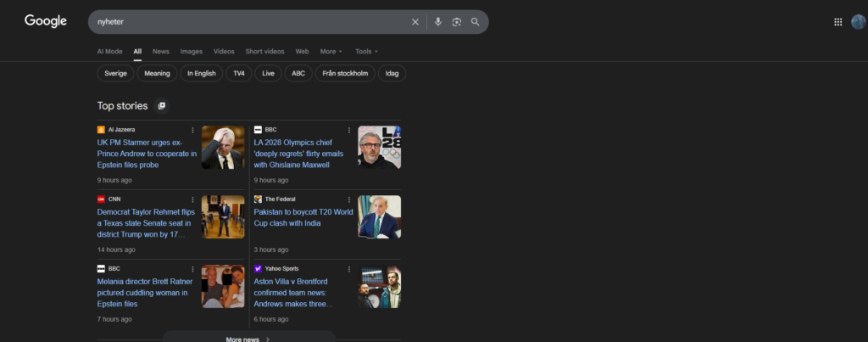This screenshot has height=342, width=868.
Task: Open Aston Villa v Brentford story
Action: [295, 293]
